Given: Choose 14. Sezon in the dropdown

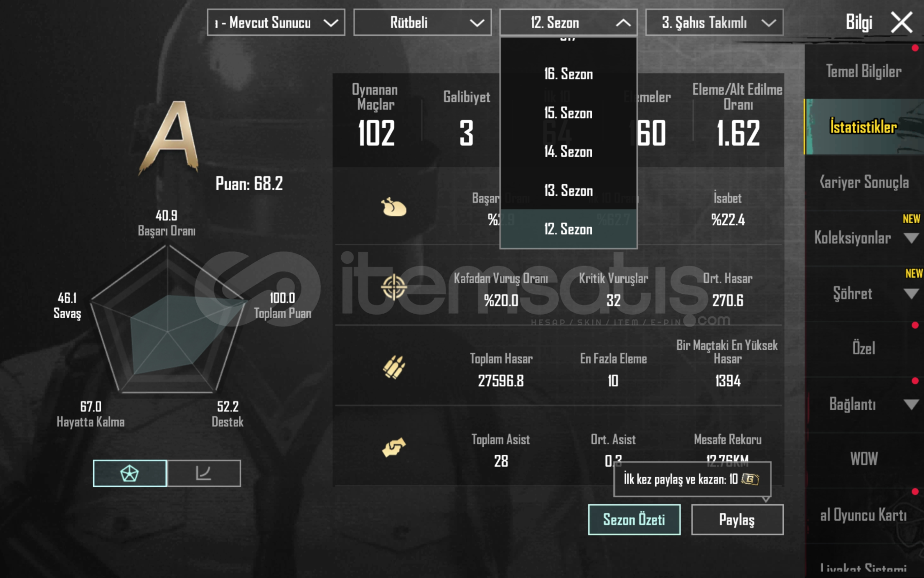Looking at the screenshot, I should pos(568,151).
